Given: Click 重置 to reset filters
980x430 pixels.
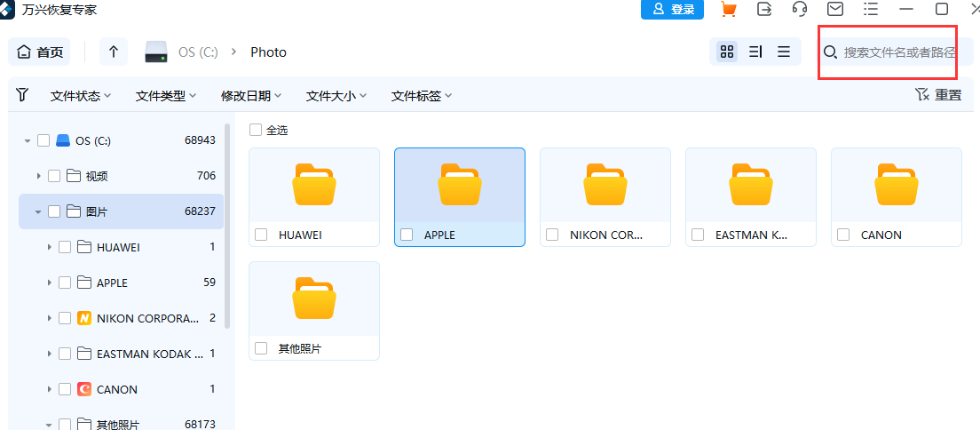Looking at the screenshot, I should coord(938,95).
